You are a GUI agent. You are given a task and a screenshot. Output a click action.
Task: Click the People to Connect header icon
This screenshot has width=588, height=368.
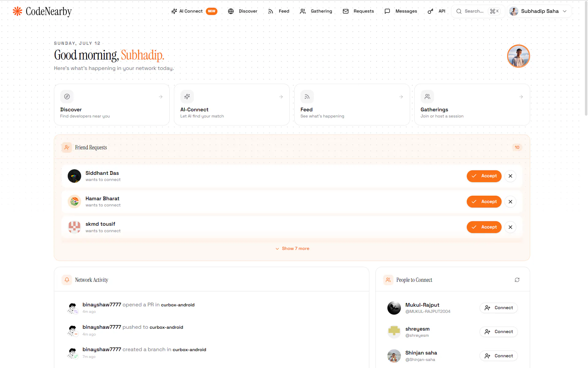tap(388, 280)
